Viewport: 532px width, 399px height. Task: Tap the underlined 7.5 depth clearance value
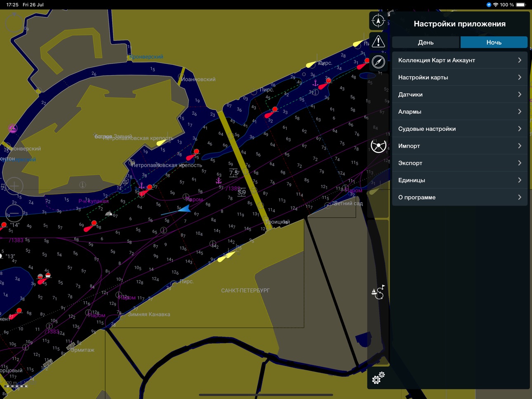point(234,173)
